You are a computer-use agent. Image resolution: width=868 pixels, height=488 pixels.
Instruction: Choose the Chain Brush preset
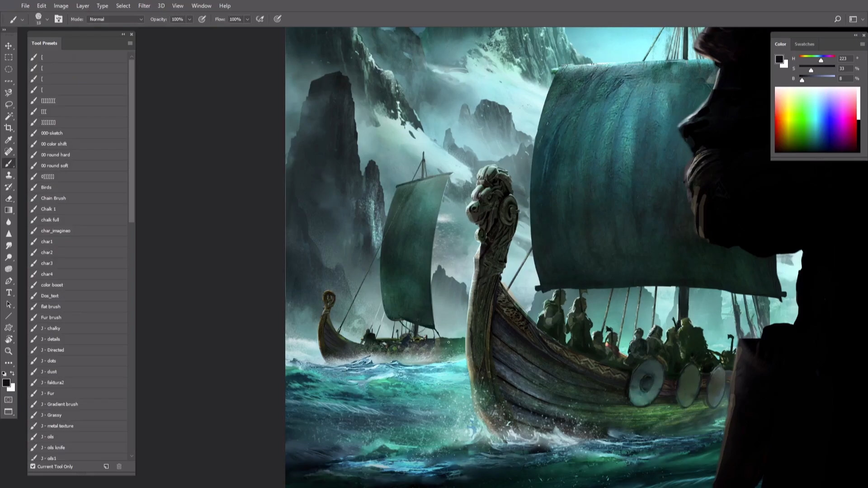[x=53, y=198]
